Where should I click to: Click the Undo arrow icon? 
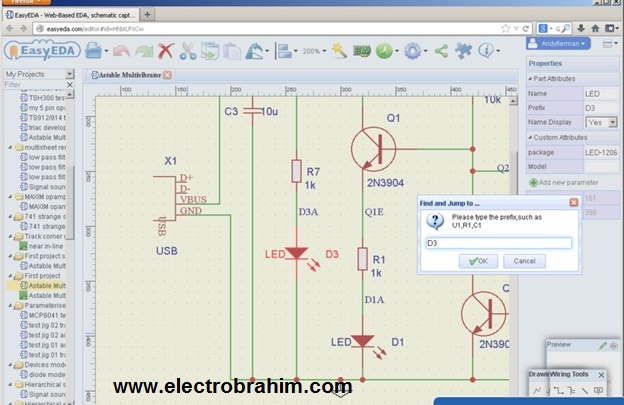(x=121, y=51)
